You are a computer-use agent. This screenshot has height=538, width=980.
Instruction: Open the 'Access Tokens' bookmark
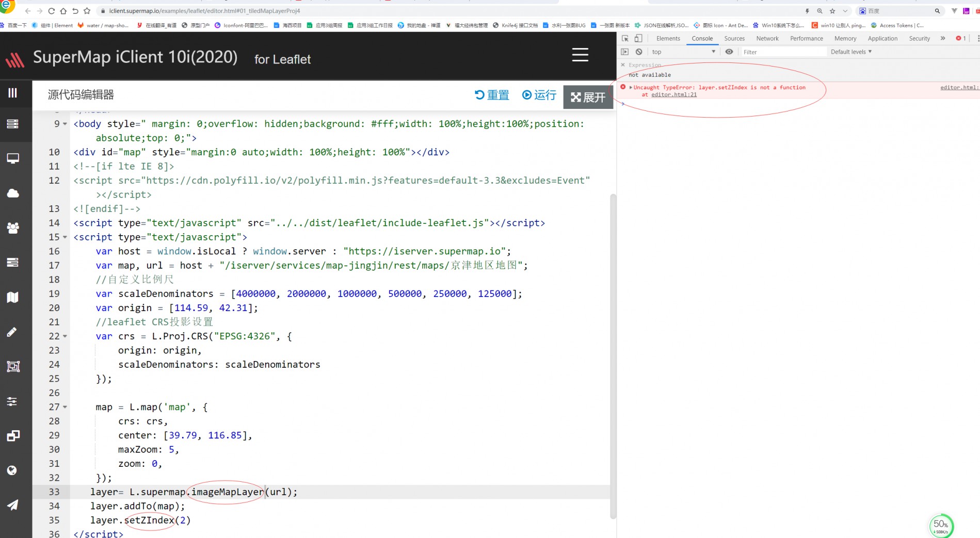pyautogui.click(x=897, y=25)
